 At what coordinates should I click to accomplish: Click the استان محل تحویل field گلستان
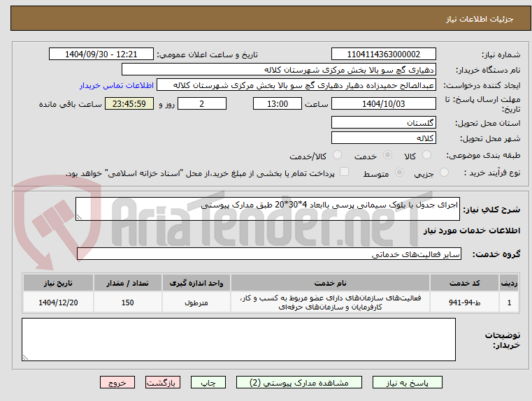pyautogui.click(x=383, y=123)
